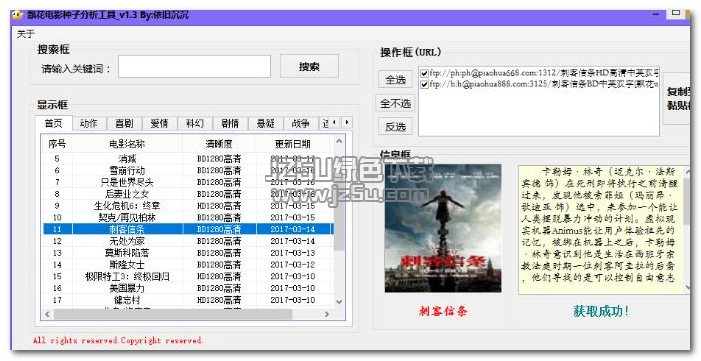Click row number 9 cell
The height and width of the screenshot is (361, 701).
pos(57,206)
